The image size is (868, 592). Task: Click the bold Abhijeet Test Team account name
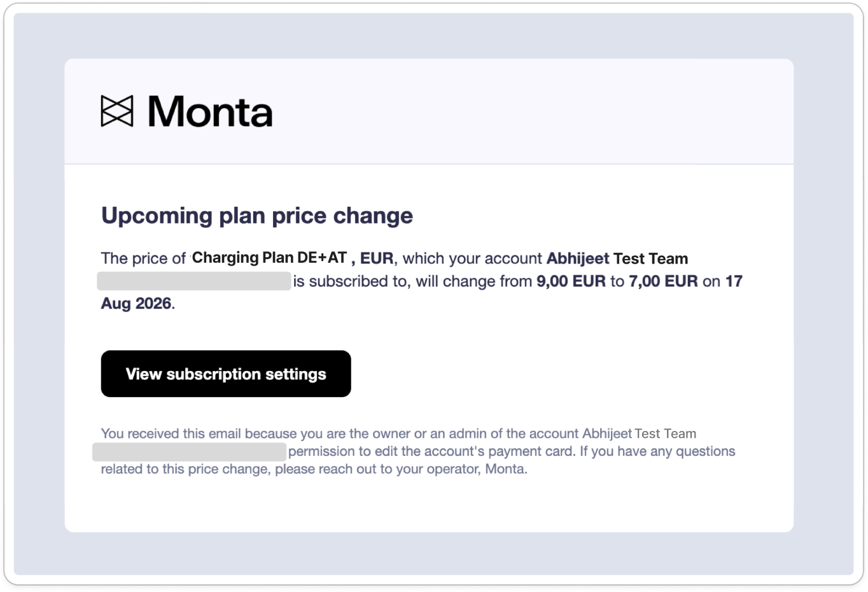(617, 258)
